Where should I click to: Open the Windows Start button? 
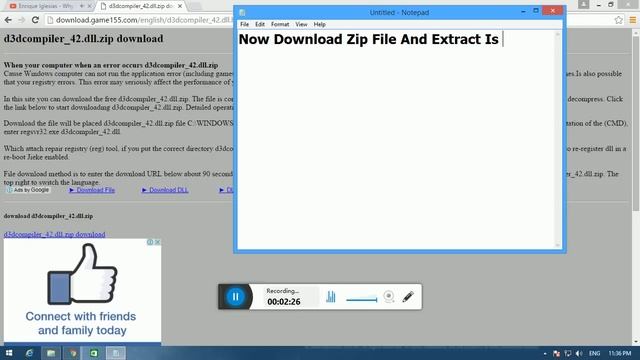coord(9,353)
